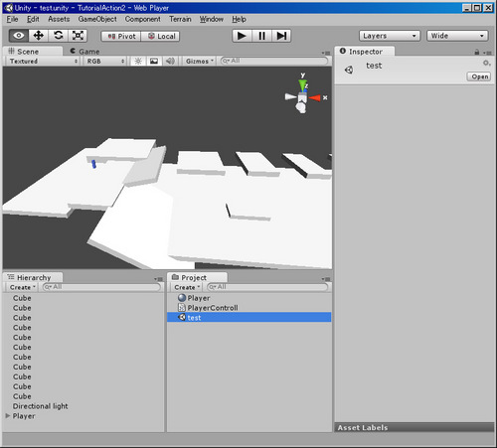Click Open button in Inspector
The image size is (497, 448).
click(x=479, y=76)
